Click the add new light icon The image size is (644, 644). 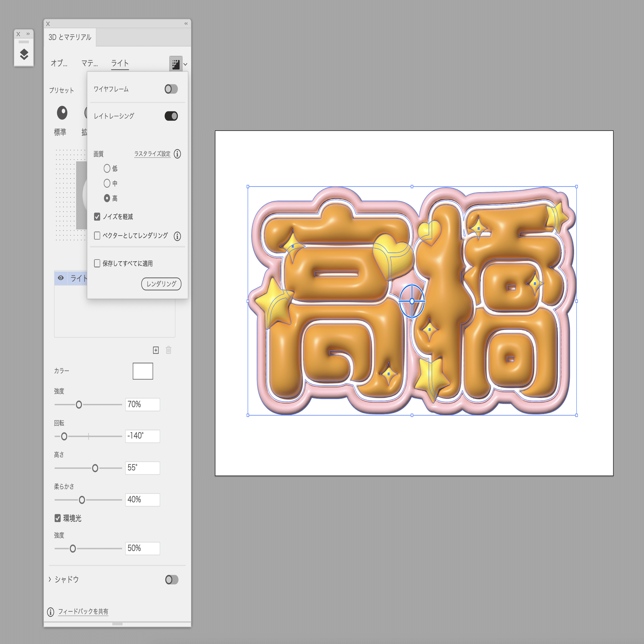click(156, 350)
